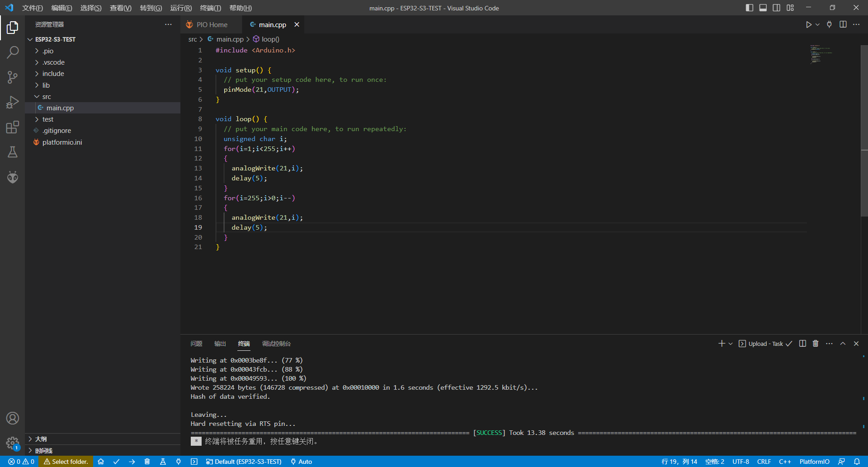Open the Extensions view
The width and height of the screenshot is (868, 467).
pyautogui.click(x=13, y=127)
